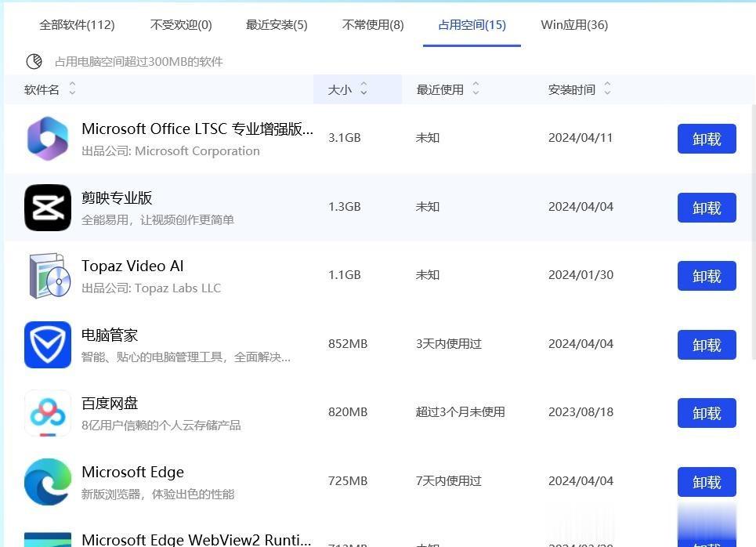The image size is (756, 547).
Task: Click the 3.1GB size value
Action: tap(344, 137)
